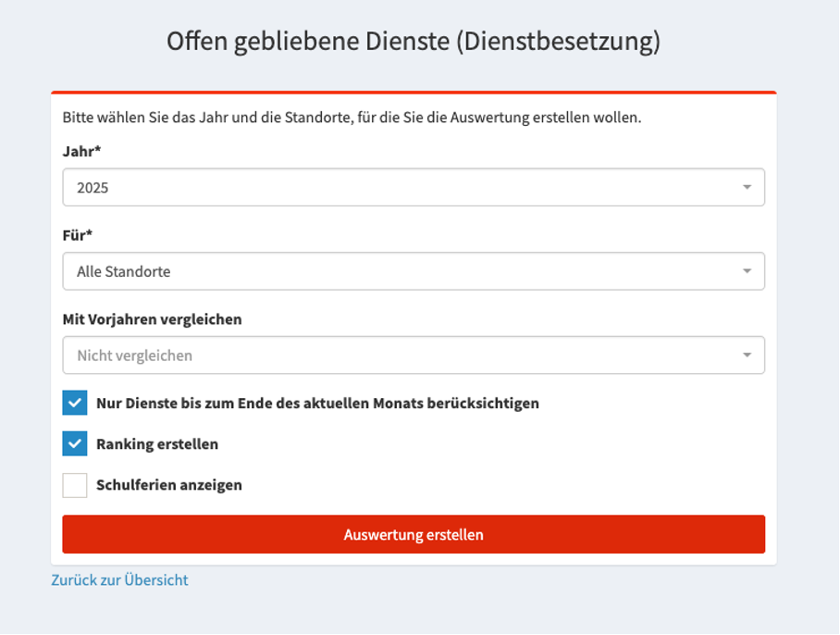Expand the Mit Vorjahren vergleichen dropdown
840x635 pixels.
(413, 355)
